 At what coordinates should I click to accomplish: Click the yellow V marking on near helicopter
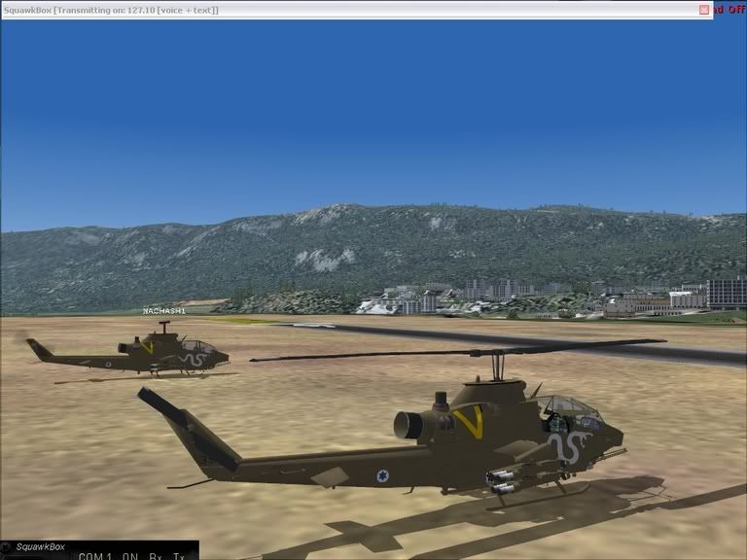(x=468, y=422)
